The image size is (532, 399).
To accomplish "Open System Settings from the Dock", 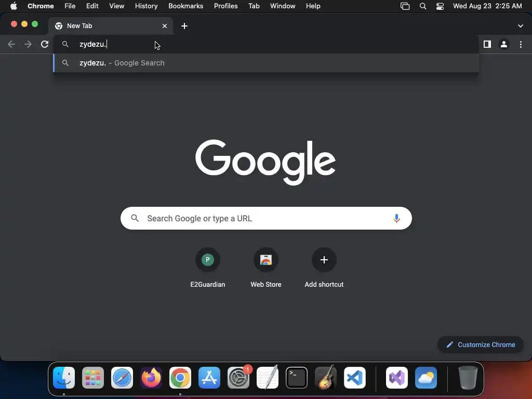I will coord(238,377).
